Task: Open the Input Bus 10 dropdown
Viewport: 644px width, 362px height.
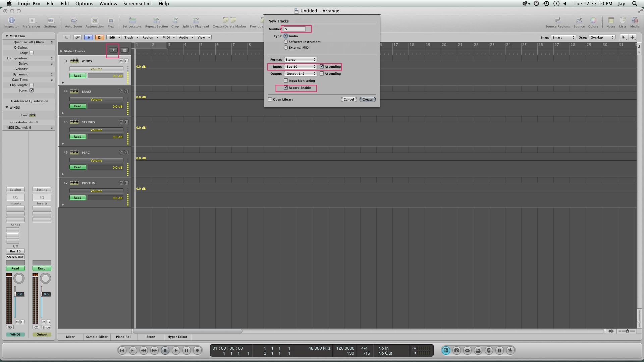Action: pos(300,66)
